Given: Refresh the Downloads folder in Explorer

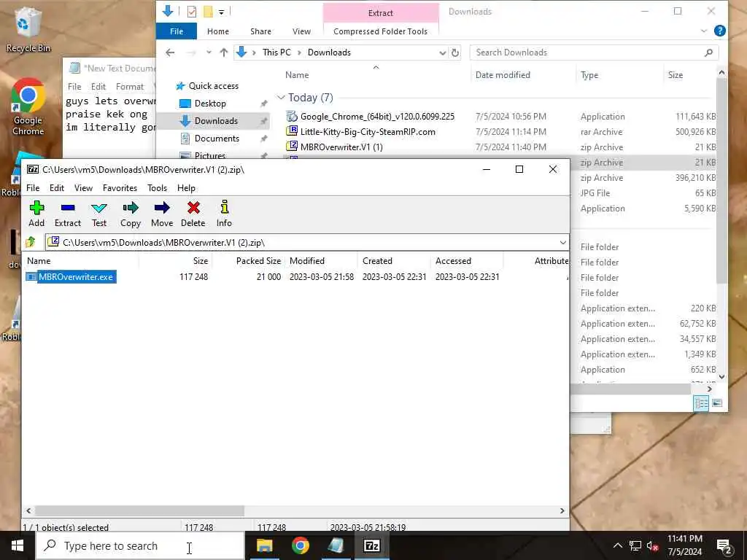Looking at the screenshot, I should 455,52.
